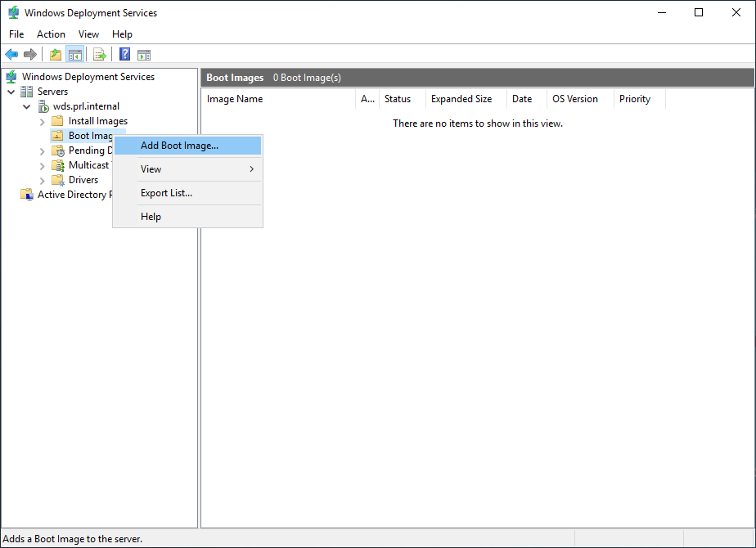Viewport: 756px width, 548px height.
Task: Click the Boot Images folder icon
Action: (57, 136)
